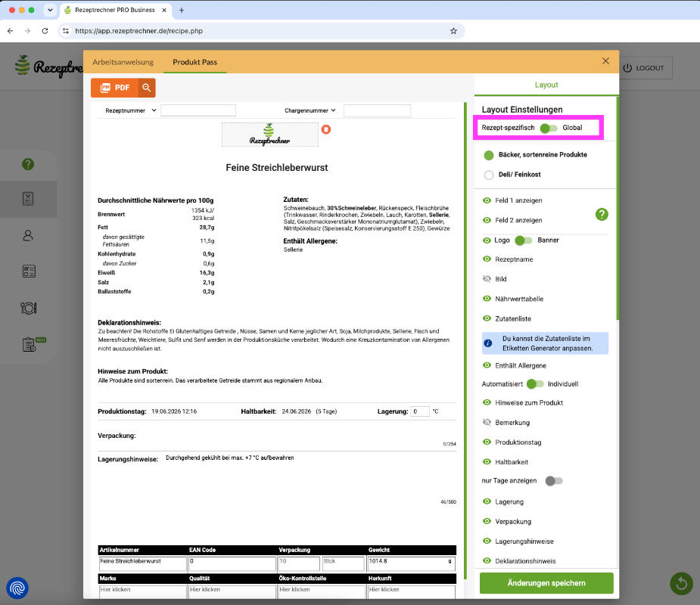Select the Produkt Pass tab
700x605 pixels.
pyautogui.click(x=194, y=62)
